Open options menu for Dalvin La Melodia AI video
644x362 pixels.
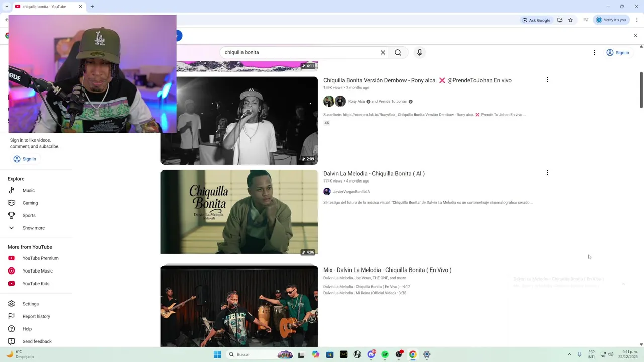click(547, 173)
